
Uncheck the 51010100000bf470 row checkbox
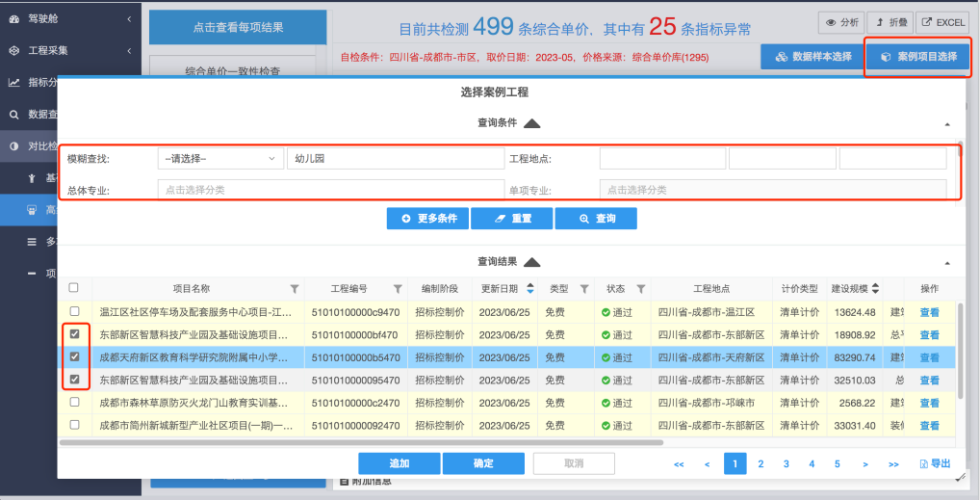tap(74, 334)
